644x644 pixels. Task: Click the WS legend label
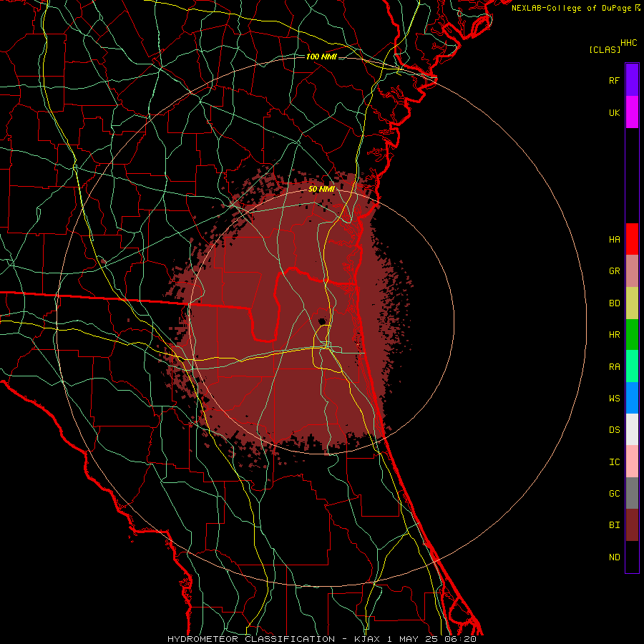click(x=614, y=399)
